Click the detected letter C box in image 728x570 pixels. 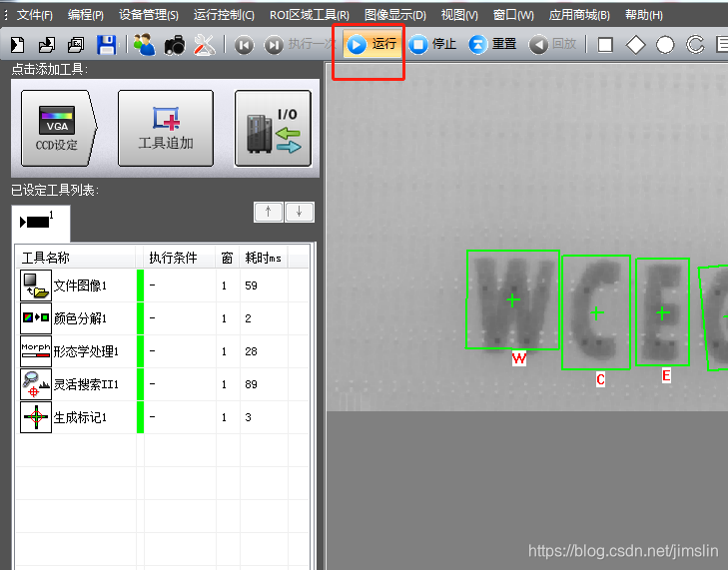click(x=596, y=312)
